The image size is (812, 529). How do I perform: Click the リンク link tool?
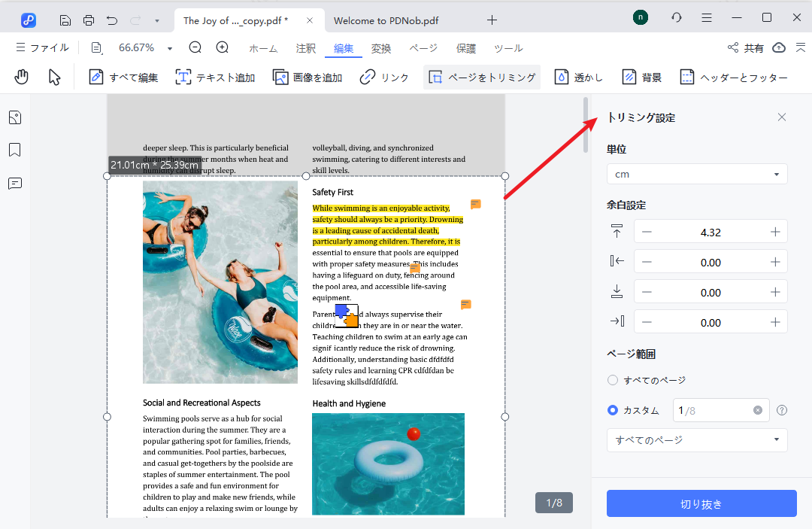pyautogui.click(x=384, y=78)
